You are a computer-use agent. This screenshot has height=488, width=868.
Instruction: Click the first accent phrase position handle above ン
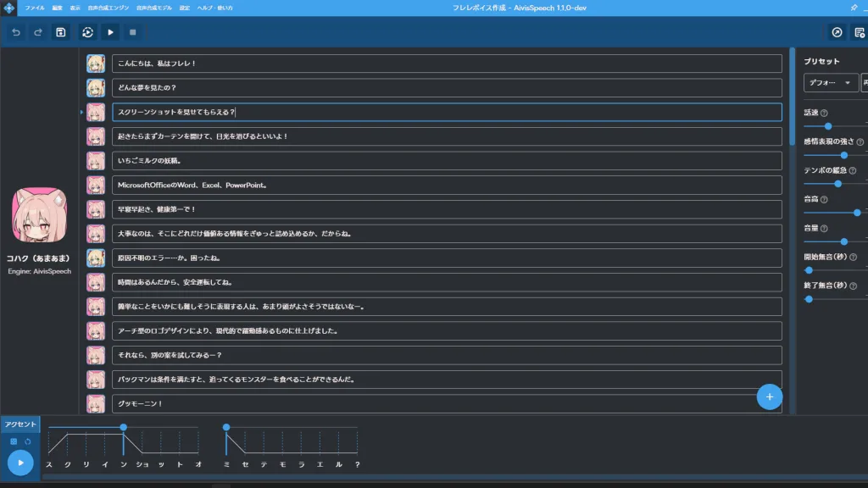click(x=124, y=427)
